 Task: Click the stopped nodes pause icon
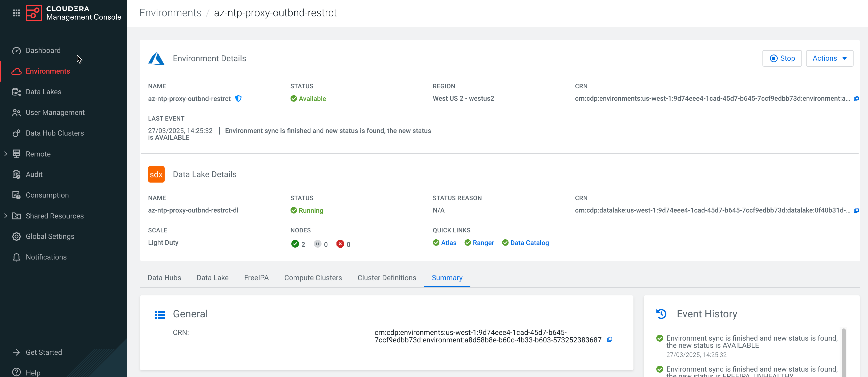click(317, 244)
